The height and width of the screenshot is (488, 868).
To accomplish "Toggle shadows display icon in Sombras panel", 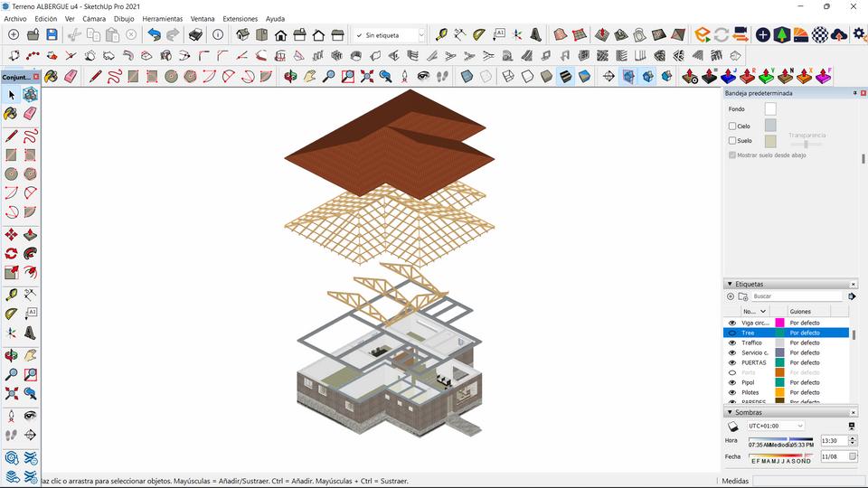I will pyautogui.click(x=733, y=426).
